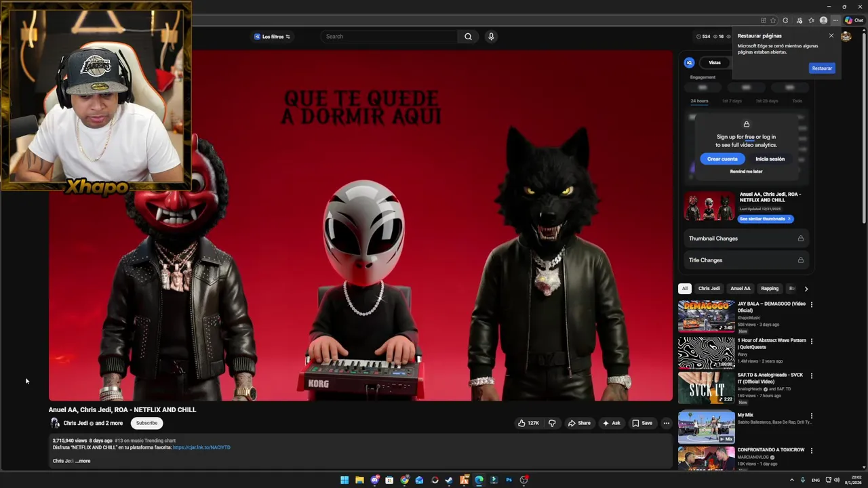
Task: Click the Subscribe button
Action: point(146,423)
